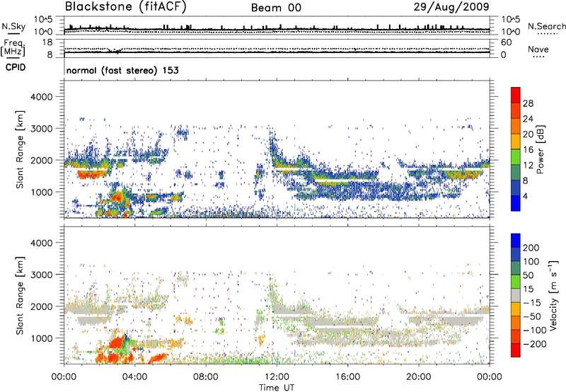This screenshot has height=392, width=566.
Task: Select the N.Sky legend label
Action: (x=13, y=26)
